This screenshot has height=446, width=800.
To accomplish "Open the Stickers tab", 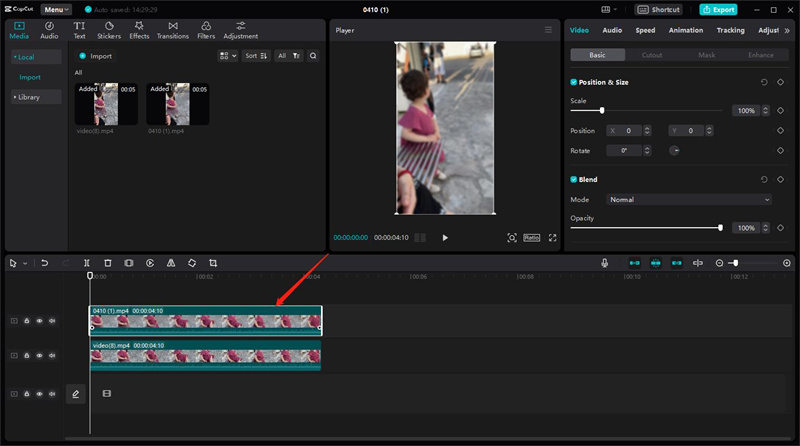I will [x=109, y=30].
